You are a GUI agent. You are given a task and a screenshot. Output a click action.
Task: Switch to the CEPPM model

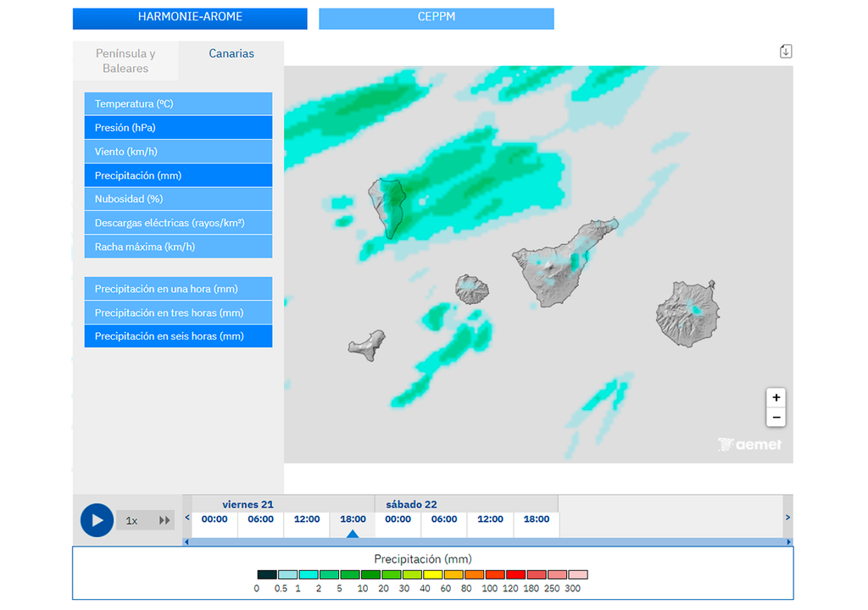point(437,19)
